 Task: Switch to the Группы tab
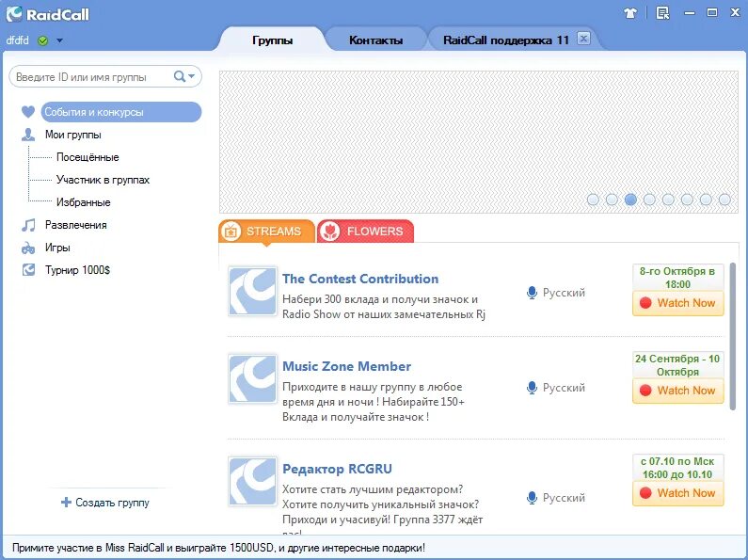pos(273,40)
